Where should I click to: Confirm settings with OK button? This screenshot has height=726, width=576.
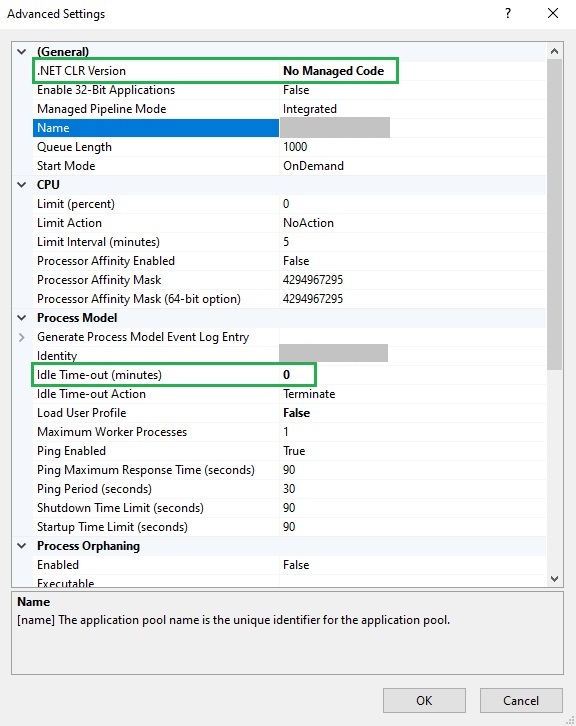point(424,701)
